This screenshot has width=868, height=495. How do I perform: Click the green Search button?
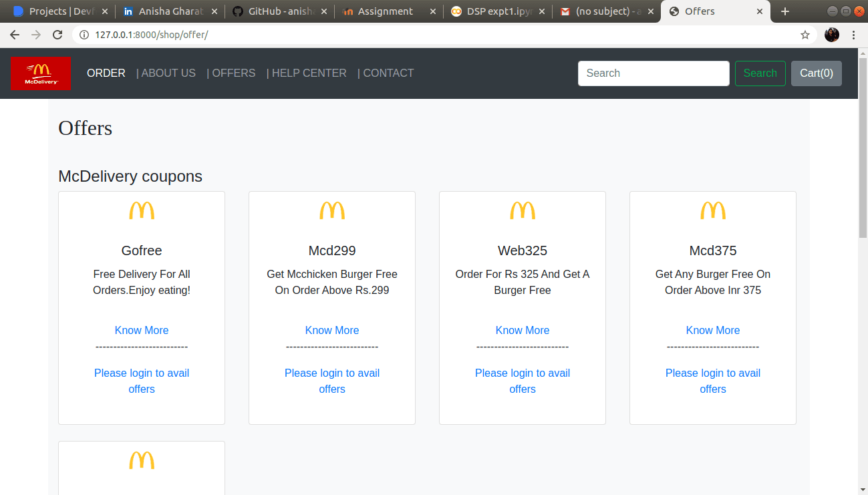pyautogui.click(x=760, y=73)
